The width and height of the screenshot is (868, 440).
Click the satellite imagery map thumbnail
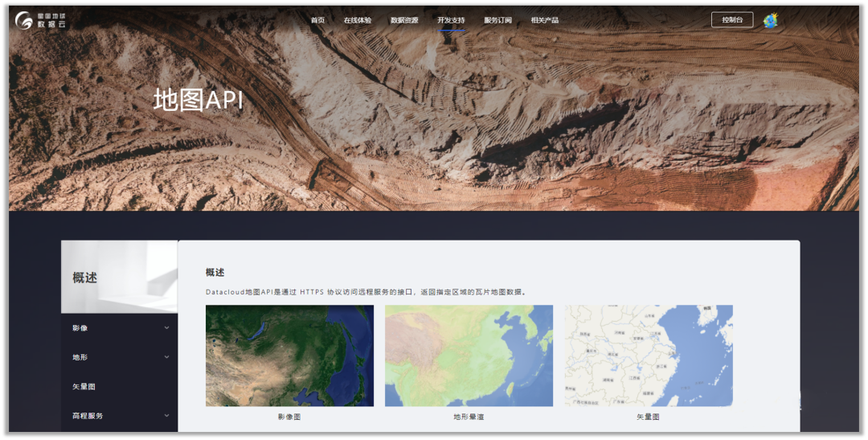tap(289, 356)
